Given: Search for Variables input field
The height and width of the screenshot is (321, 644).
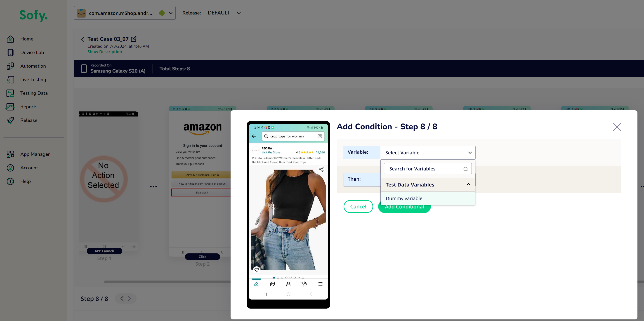Looking at the screenshot, I should [427, 169].
